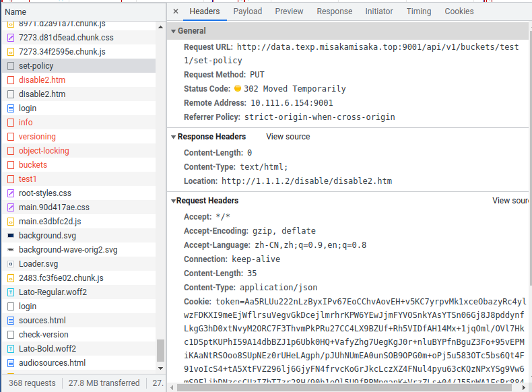
Task: Click the red icon beside info request
Action: pyautogui.click(x=11, y=123)
